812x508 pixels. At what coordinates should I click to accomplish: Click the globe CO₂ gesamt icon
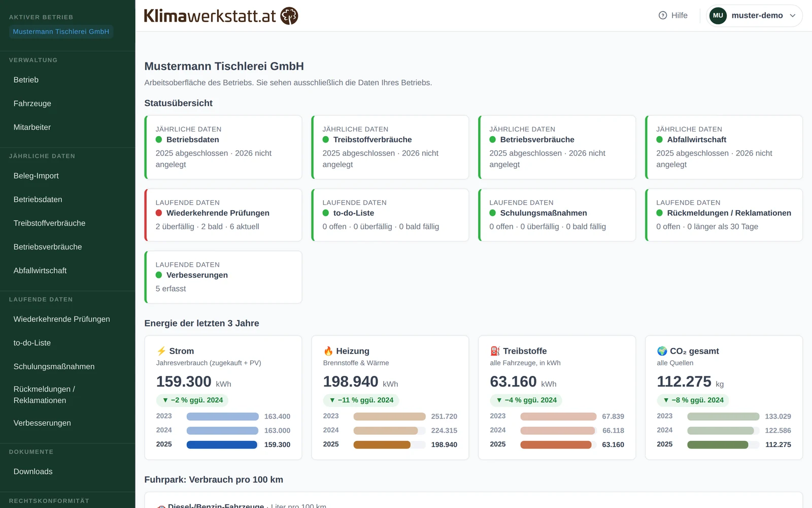tap(662, 351)
